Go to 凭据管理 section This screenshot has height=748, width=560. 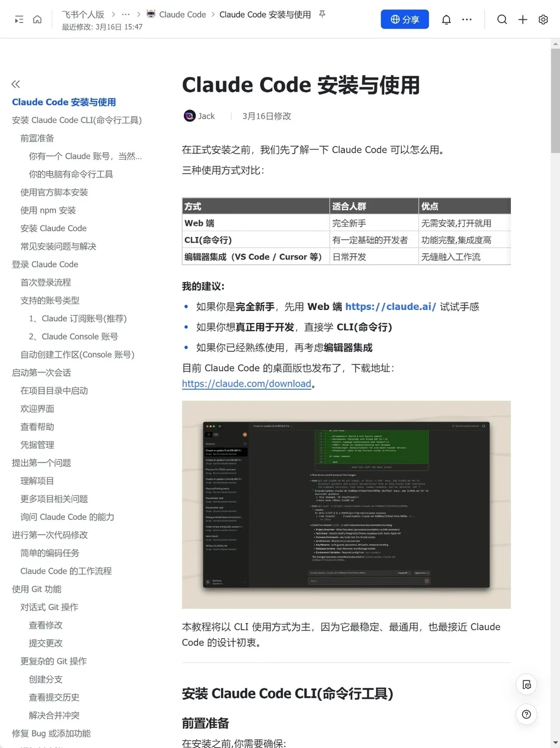[37, 445]
